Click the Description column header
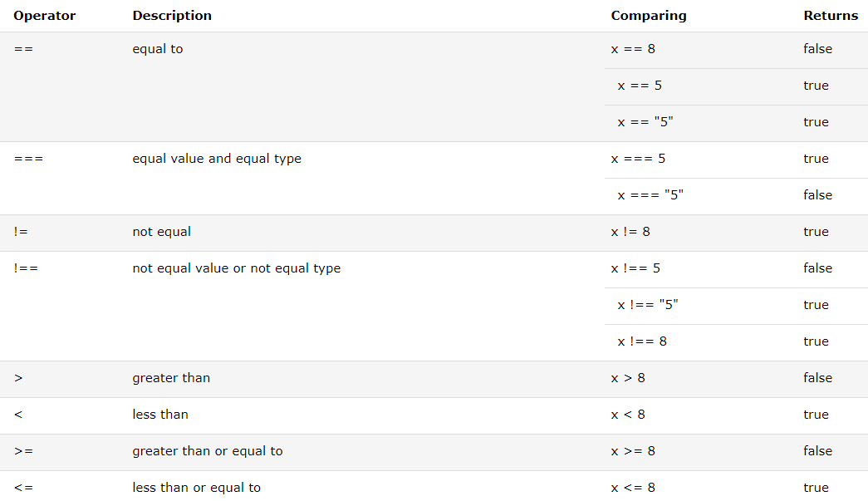The height and width of the screenshot is (501, 868). coord(172,16)
